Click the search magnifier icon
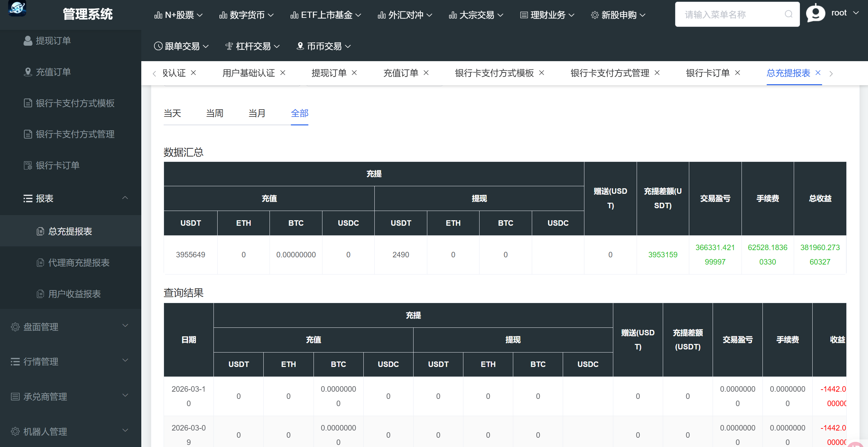The image size is (868, 447). click(789, 14)
